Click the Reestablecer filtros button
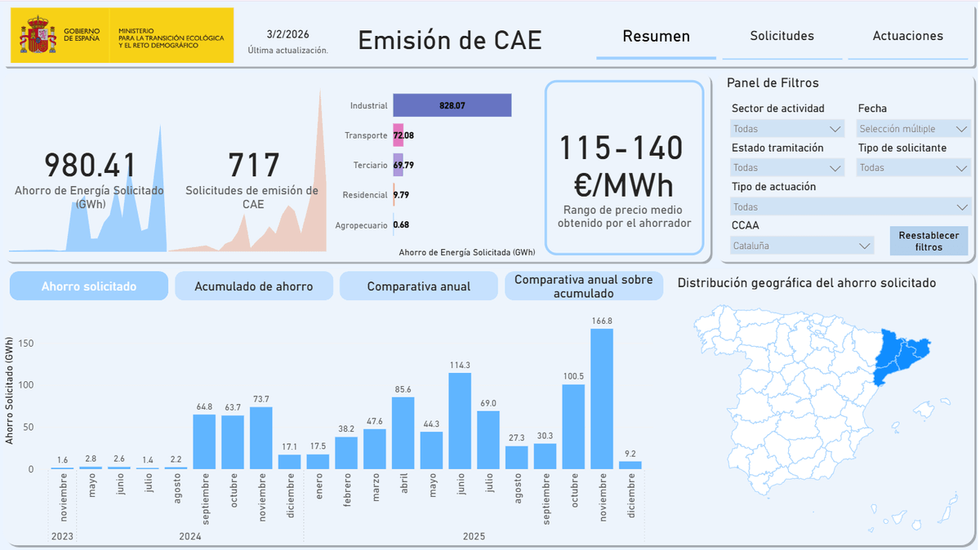 (x=929, y=241)
